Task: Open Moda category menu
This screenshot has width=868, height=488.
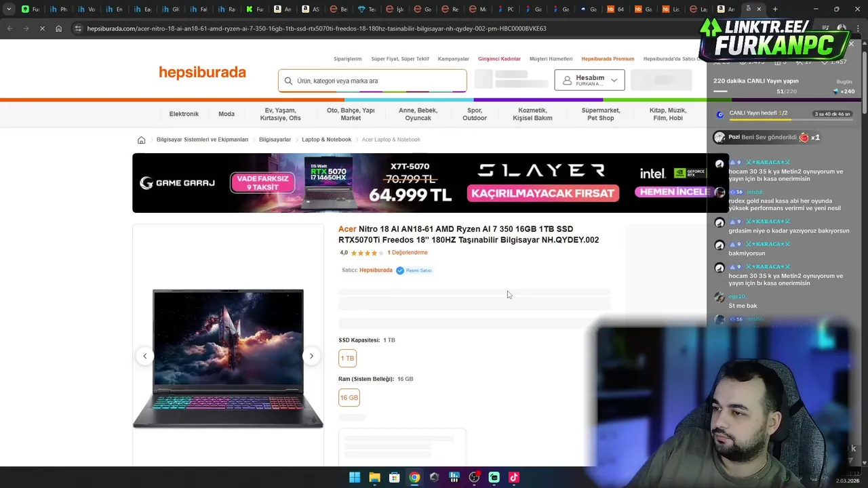Action: [x=226, y=114]
